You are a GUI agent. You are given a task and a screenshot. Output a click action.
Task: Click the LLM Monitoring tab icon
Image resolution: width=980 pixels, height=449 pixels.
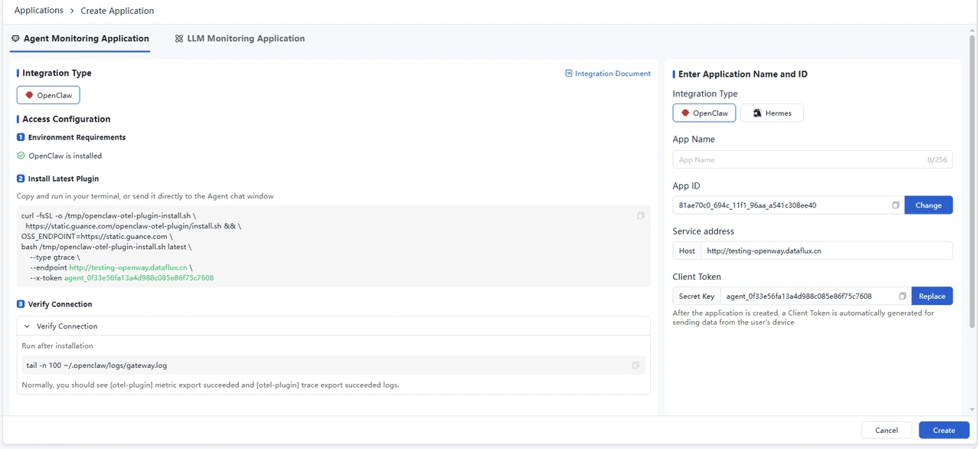click(179, 38)
